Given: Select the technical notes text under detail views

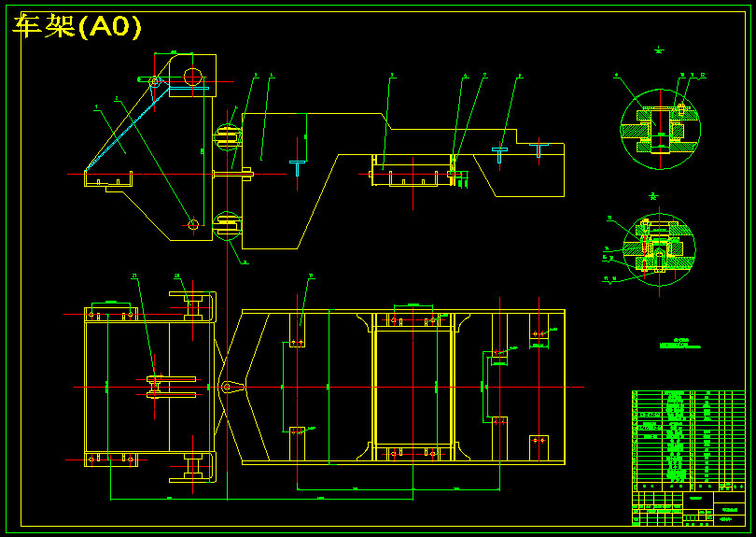Looking at the screenshot, I should pos(680,344).
